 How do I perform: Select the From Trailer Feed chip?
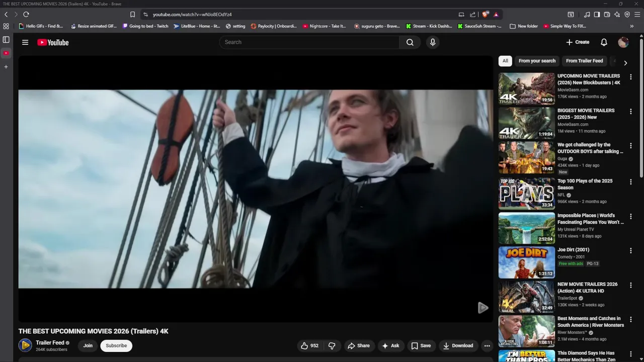[584, 61]
